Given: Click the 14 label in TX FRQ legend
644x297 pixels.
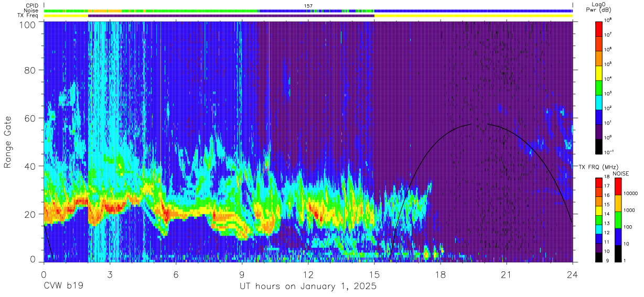Looking at the screenshot, I should click(x=607, y=214).
